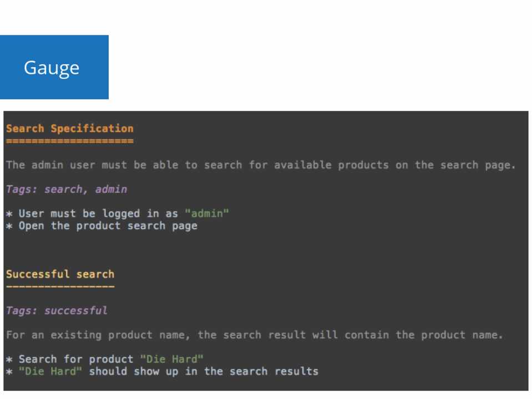The image size is (532, 399).
Task: Select the green "admin" string parameter
Action: click(207, 213)
